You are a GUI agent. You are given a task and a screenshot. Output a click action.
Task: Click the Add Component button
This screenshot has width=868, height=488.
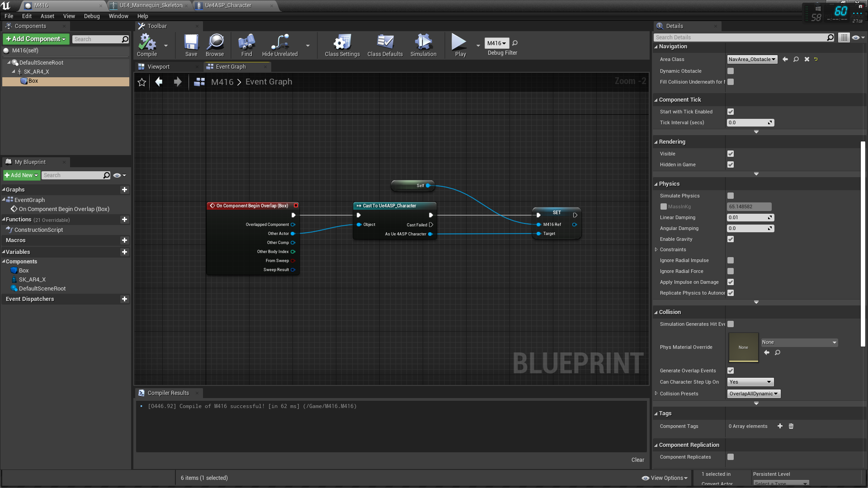pyautogui.click(x=36, y=39)
